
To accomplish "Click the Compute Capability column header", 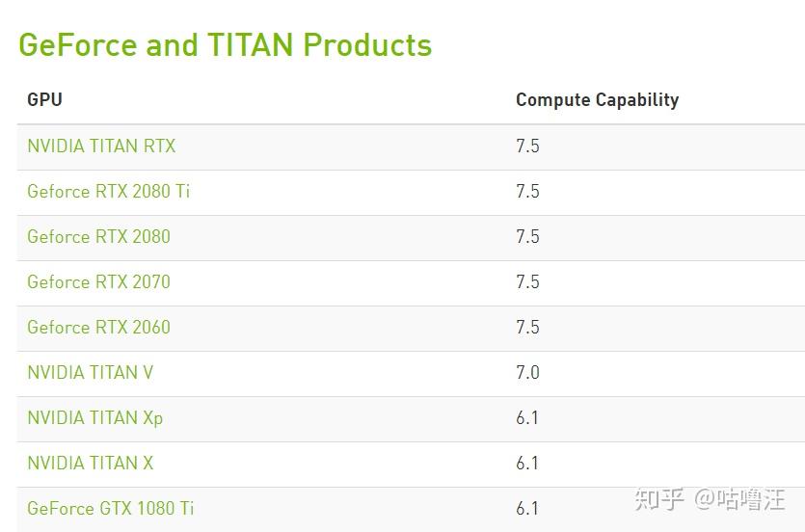I will [597, 100].
